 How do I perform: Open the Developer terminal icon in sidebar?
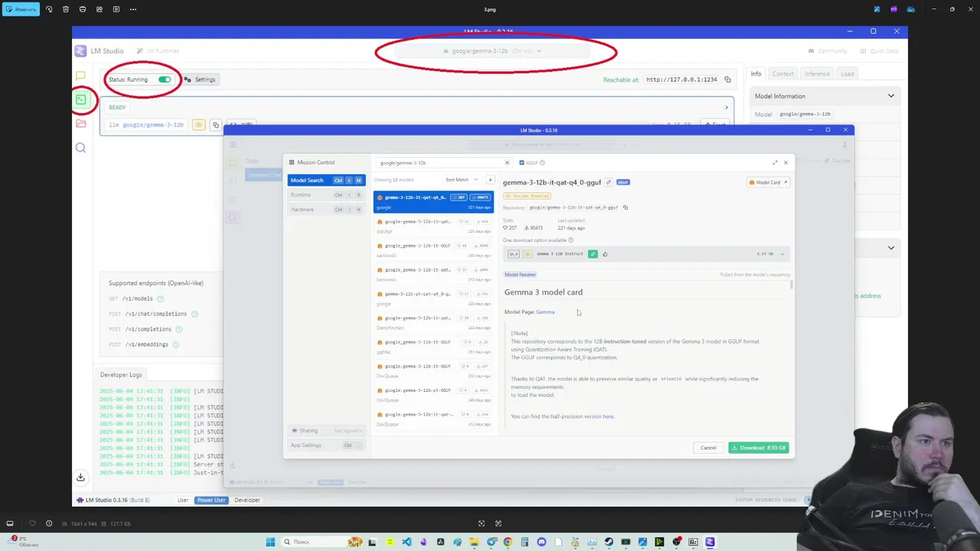click(80, 99)
